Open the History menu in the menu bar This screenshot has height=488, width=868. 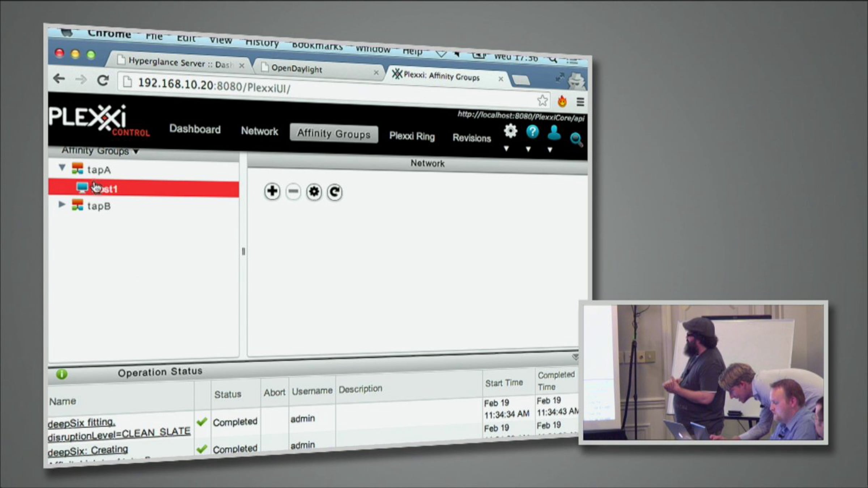pyautogui.click(x=262, y=43)
